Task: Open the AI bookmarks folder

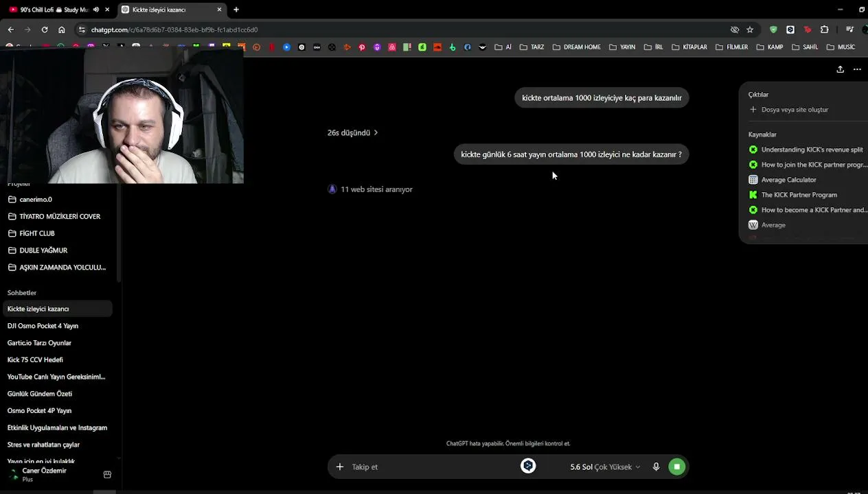Action: click(503, 47)
